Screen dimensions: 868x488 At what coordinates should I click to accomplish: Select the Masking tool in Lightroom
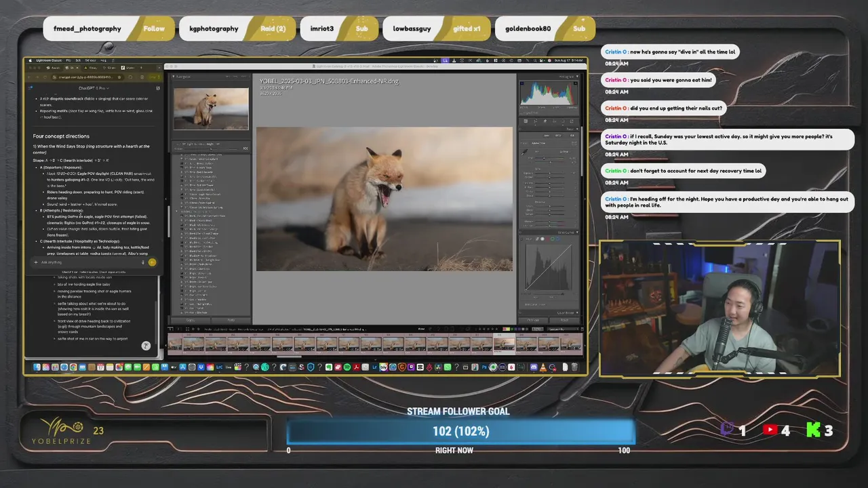click(x=563, y=121)
